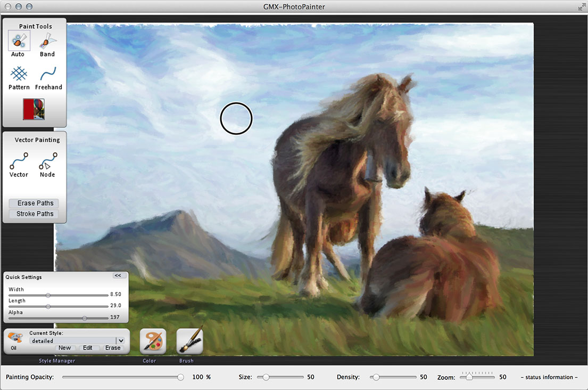The image size is (588, 390).
Task: Click the source image thumbnail in Paint Tools
Action: (33, 109)
